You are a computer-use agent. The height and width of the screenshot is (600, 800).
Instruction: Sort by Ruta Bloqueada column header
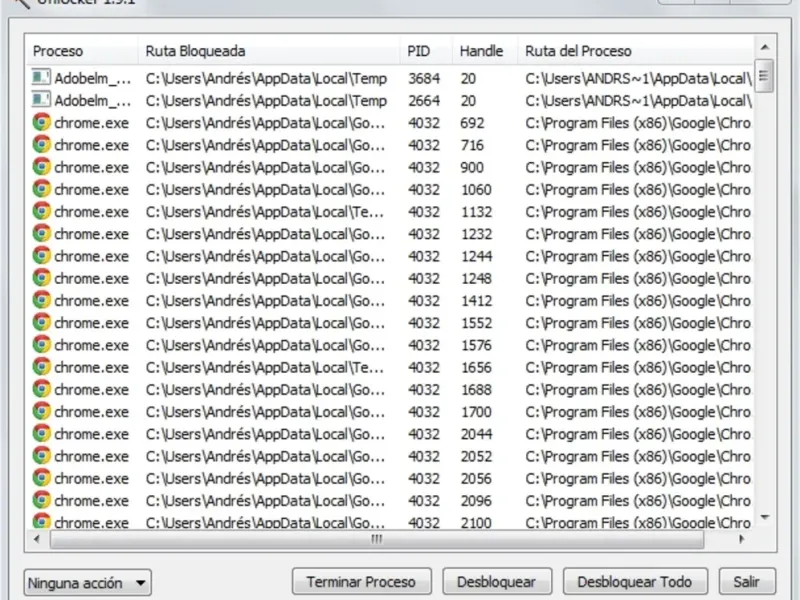pos(269,51)
